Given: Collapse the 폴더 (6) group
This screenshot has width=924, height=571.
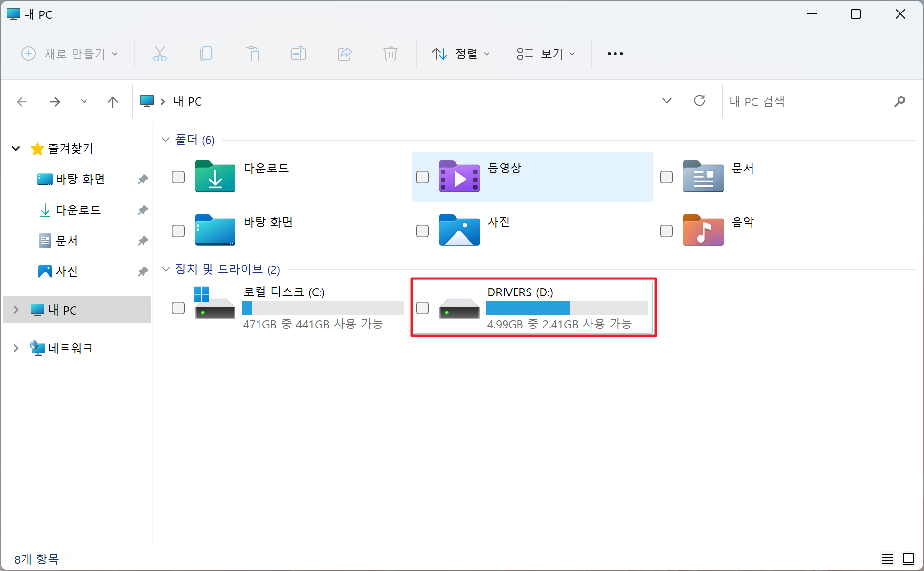Looking at the screenshot, I should (x=166, y=140).
